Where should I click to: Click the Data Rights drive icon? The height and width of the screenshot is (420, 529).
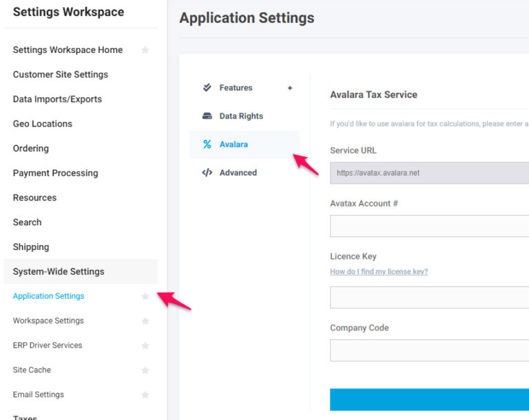point(207,116)
